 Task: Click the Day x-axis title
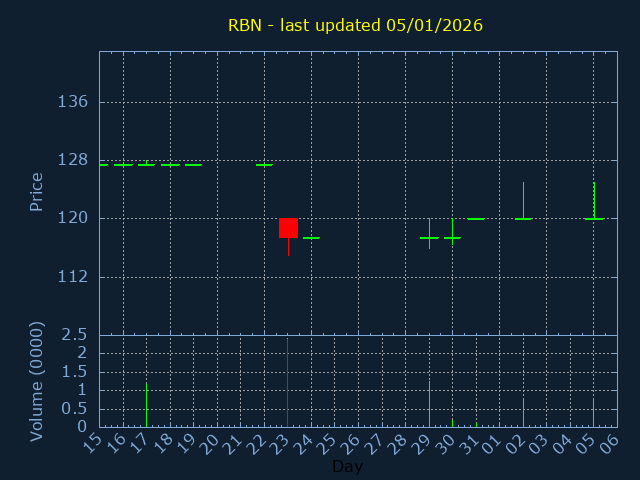[347, 466]
